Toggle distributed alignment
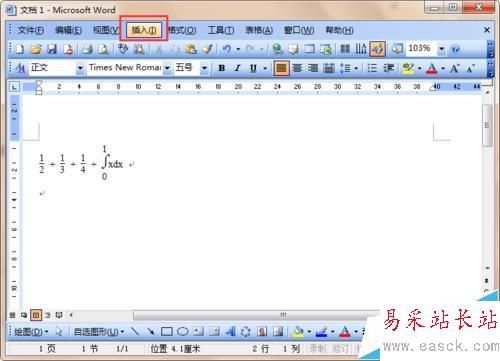The height and width of the screenshot is (361, 500). tap(329, 68)
